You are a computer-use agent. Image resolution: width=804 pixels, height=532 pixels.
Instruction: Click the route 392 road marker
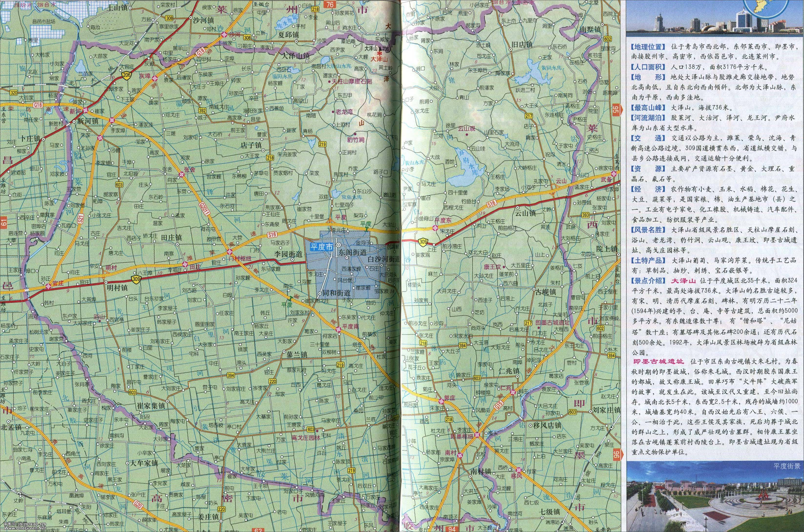pos(202,111)
